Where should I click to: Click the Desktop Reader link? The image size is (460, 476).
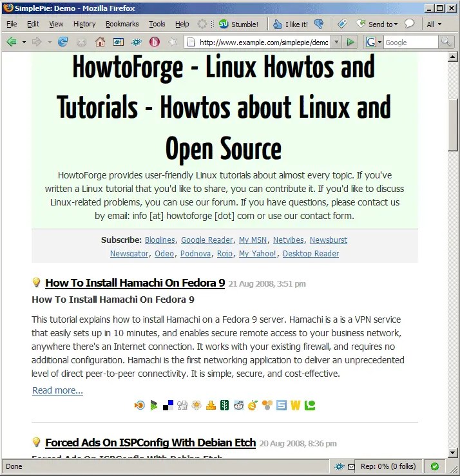(311, 254)
